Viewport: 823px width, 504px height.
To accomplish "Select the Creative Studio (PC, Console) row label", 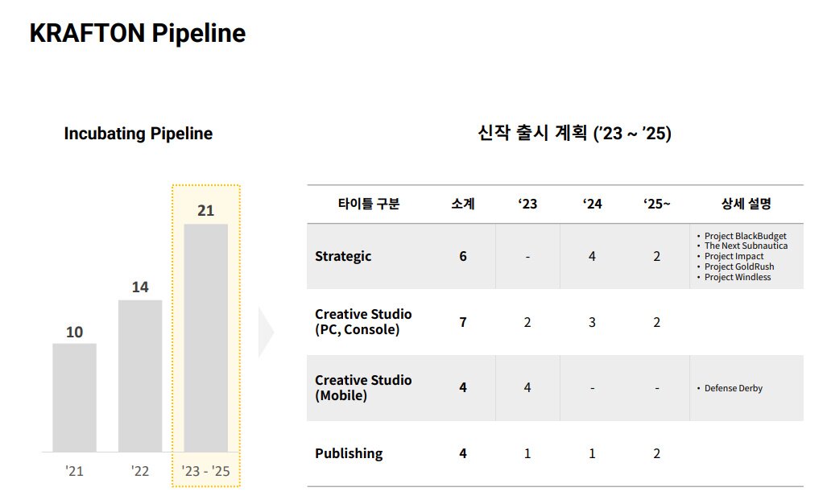I will click(363, 322).
